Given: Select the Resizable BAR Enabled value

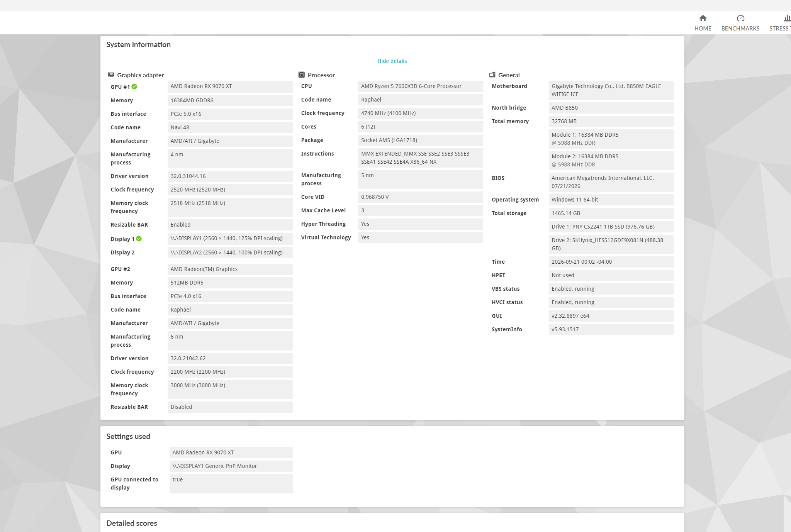Looking at the screenshot, I should pyautogui.click(x=230, y=225).
